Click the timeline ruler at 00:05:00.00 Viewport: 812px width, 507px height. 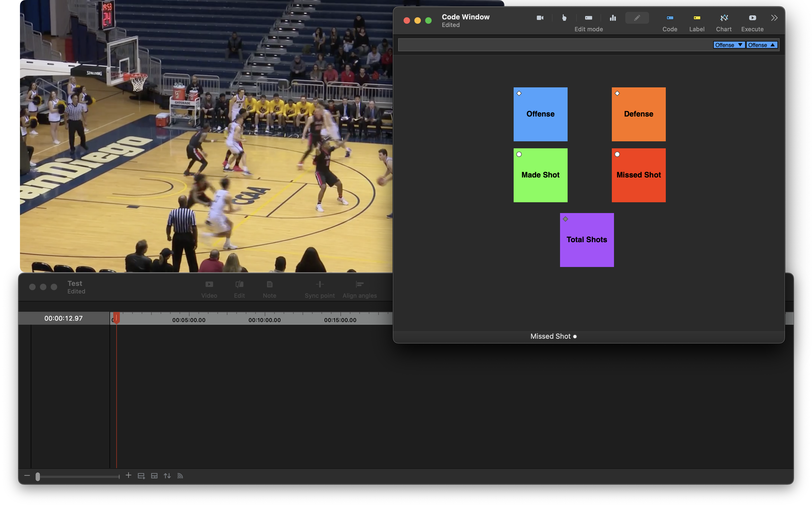pos(189,320)
